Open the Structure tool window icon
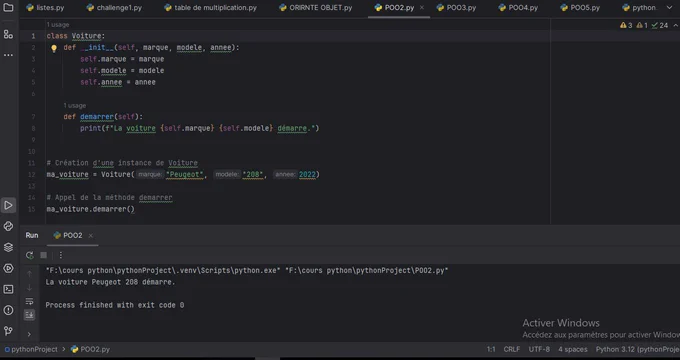The image size is (680, 360). (8, 34)
